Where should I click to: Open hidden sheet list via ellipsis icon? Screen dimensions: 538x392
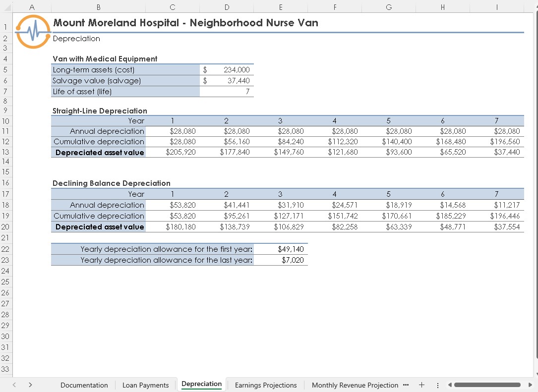pyautogui.click(x=407, y=385)
